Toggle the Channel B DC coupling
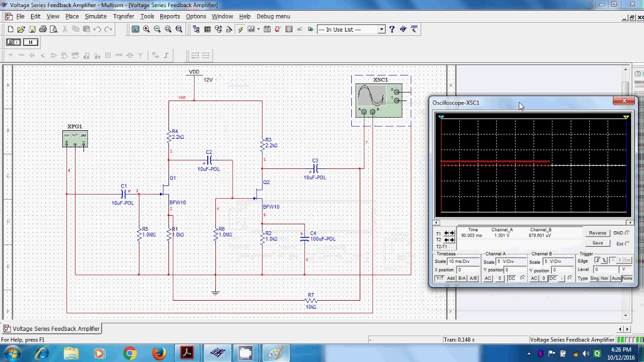Screen dimensions: 644x362 point(553,279)
